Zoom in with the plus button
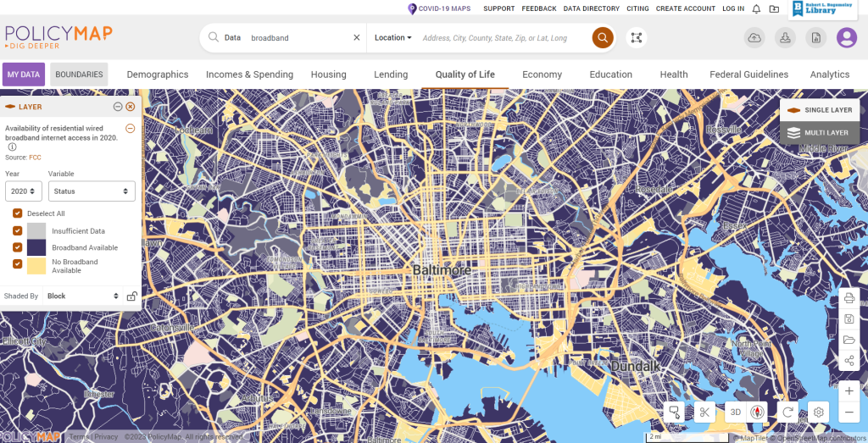This screenshot has height=443, width=868. [x=849, y=391]
